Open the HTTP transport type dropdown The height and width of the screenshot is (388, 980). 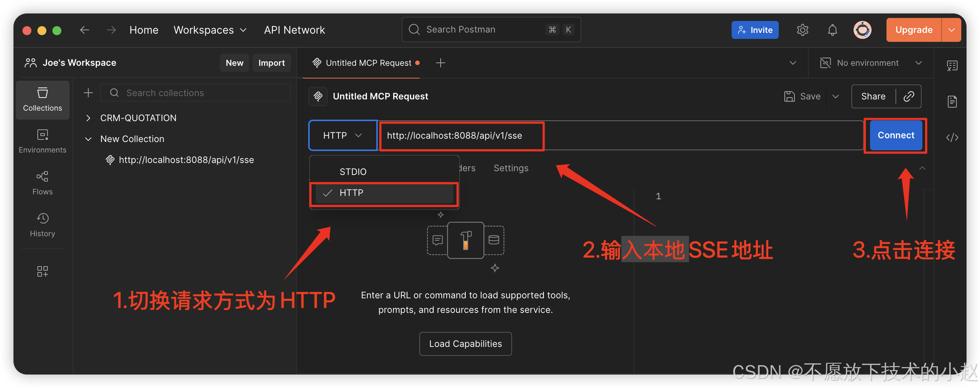[x=343, y=135]
